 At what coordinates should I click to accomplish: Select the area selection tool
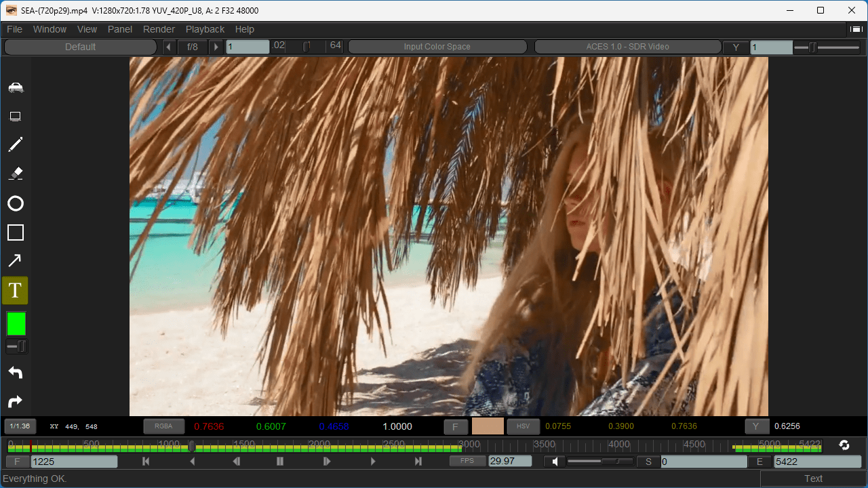16,117
